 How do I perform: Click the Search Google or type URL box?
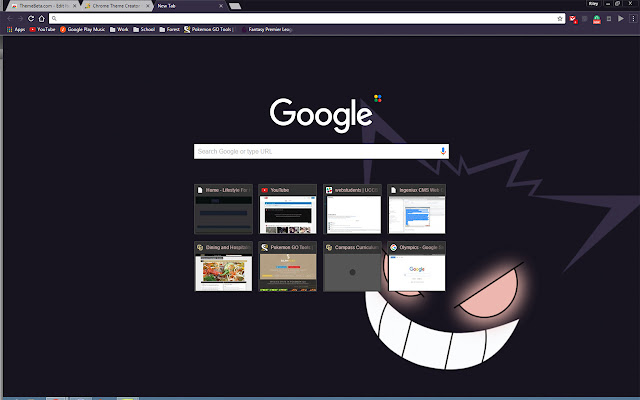coord(321,151)
